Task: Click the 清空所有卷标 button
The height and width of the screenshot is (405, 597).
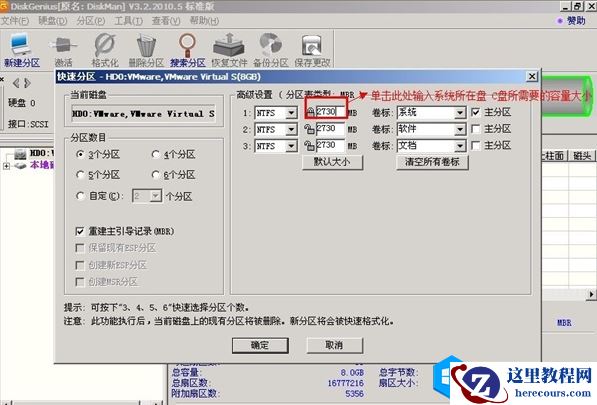Action: [x=432, y=162]
